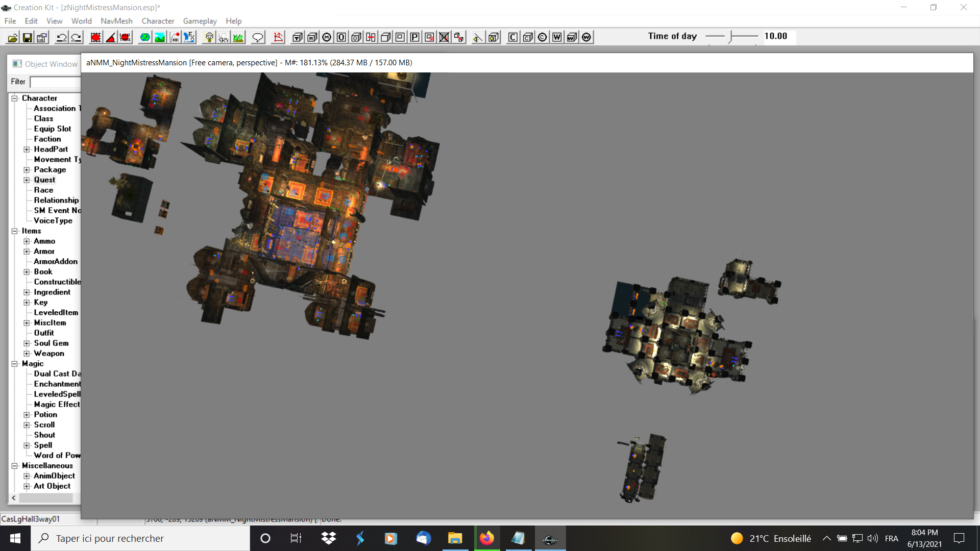
Task: Click the square C collision icon
Action: 513,37
